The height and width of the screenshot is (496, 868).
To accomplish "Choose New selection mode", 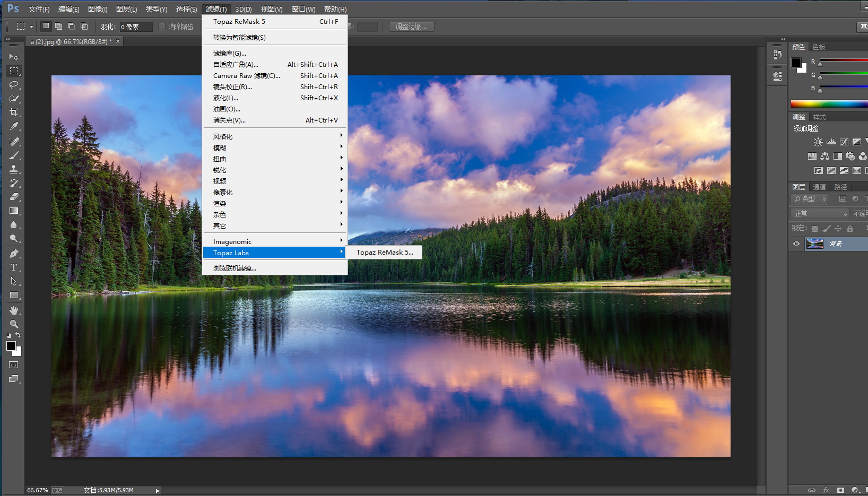I will 46,26.
